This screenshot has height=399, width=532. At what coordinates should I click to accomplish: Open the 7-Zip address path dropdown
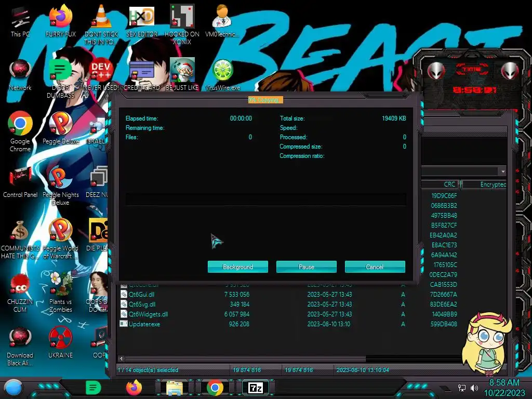pos(503,171)
